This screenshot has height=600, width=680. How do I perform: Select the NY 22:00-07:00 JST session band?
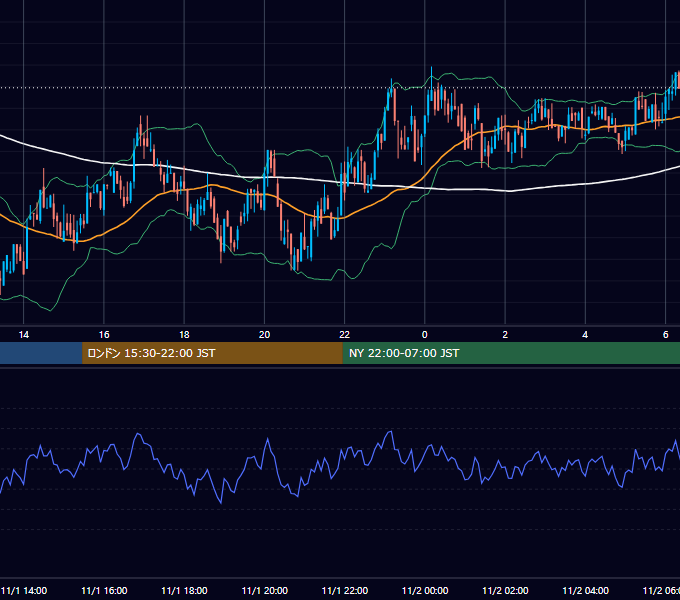tap(511, 353)
